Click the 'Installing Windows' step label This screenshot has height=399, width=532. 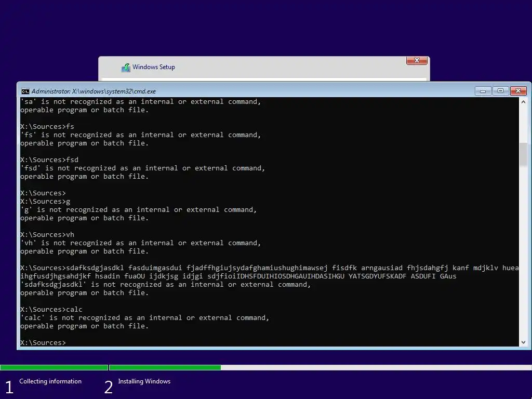point(144,381)
